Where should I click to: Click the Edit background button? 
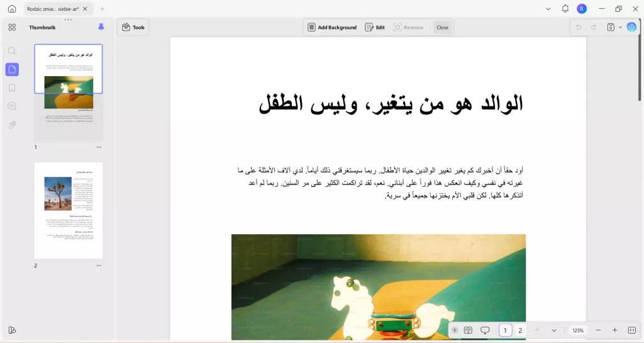[375, 28]
